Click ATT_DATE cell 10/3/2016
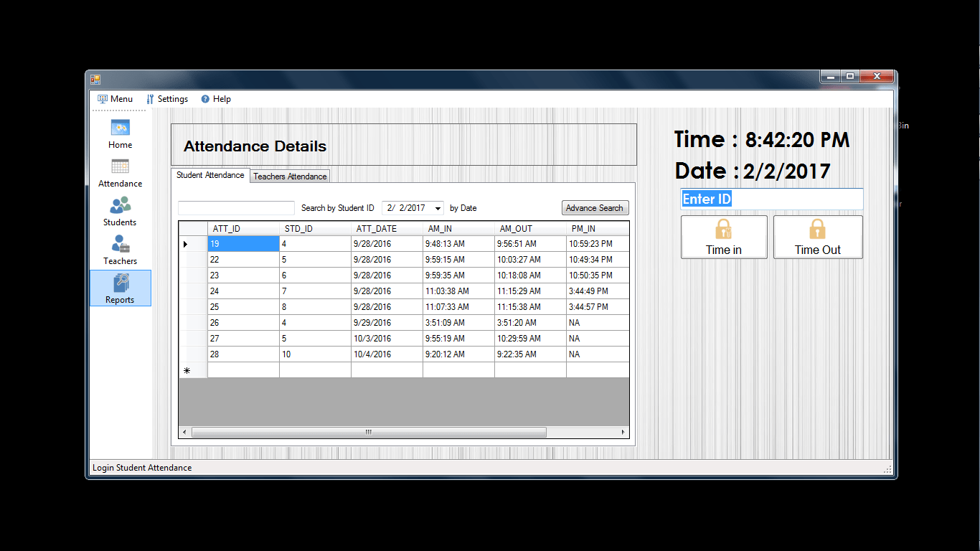Viewport: 980px width, 551px height. [x=387, y=339]
